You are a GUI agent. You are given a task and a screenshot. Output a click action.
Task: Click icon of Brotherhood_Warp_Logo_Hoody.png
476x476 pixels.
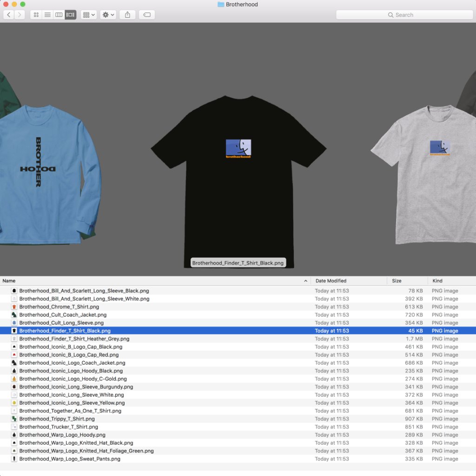coord(14,435)
